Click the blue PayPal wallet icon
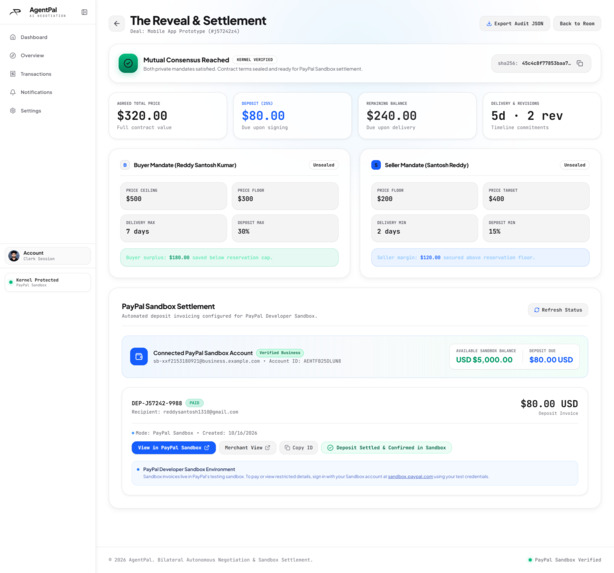 click(139, 356)
